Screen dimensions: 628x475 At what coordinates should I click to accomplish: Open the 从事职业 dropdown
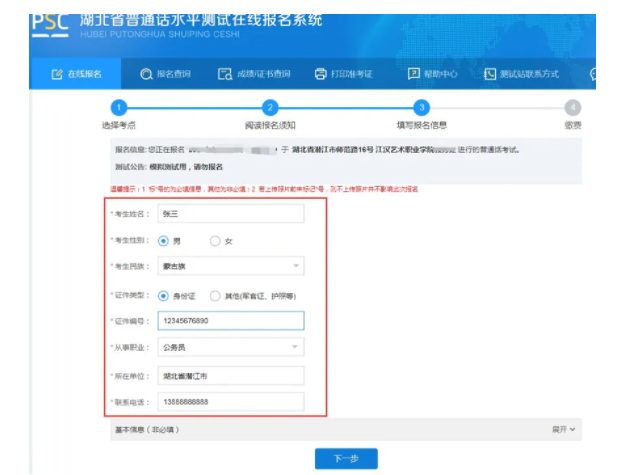point(230,347)
